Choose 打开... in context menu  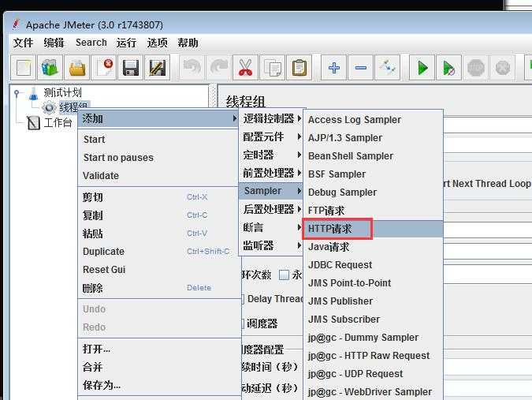click(158, 349)
